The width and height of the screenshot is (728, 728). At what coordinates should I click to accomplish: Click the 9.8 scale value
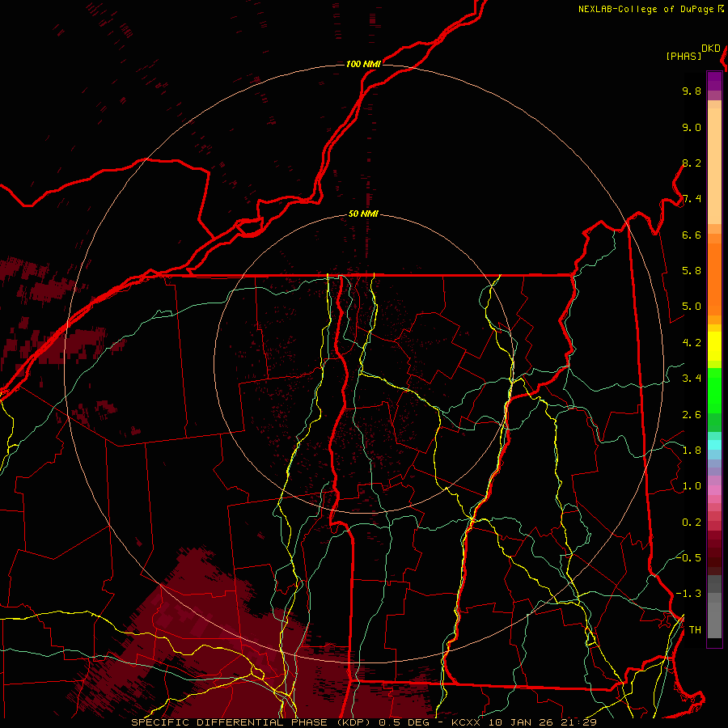[692, 91]
